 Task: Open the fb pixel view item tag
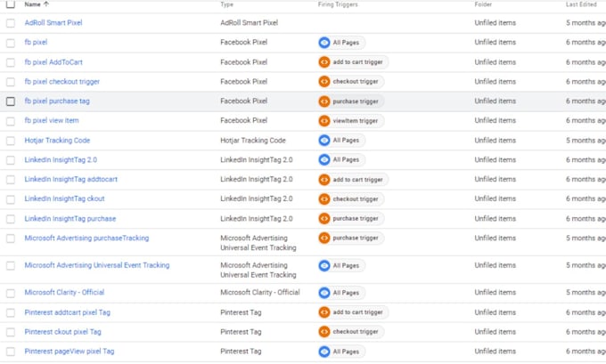click(52, 120)
